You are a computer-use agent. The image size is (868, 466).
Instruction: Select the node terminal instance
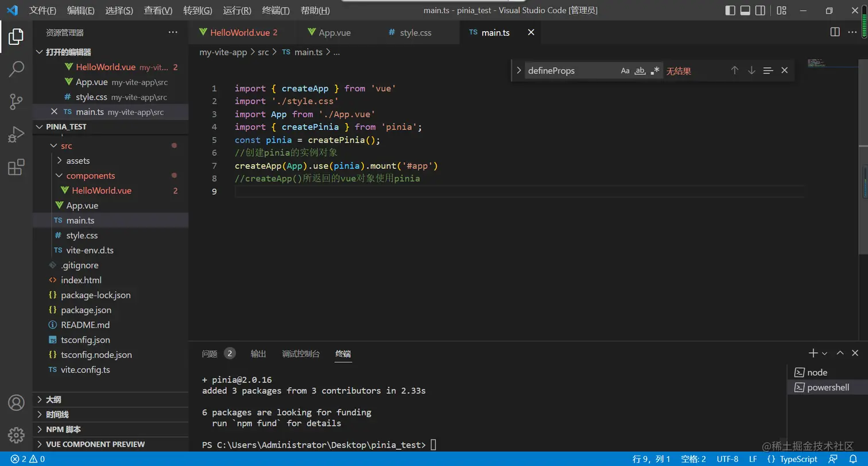click(827, 372)
